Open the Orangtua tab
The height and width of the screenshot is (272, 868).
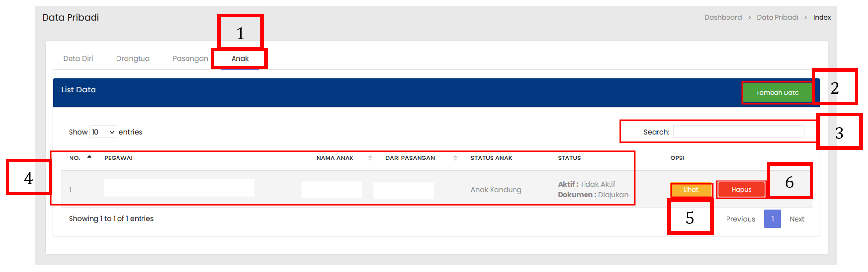[x=133, y=59]
